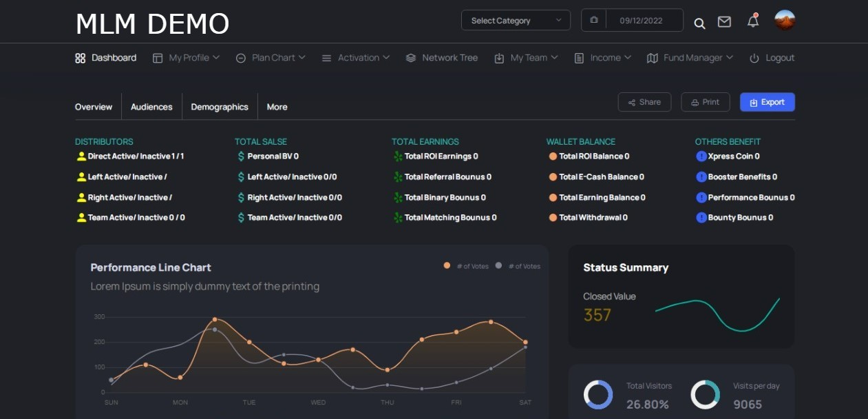Click the Dashboard grid icon
The image size is (868, 419).
80,58
